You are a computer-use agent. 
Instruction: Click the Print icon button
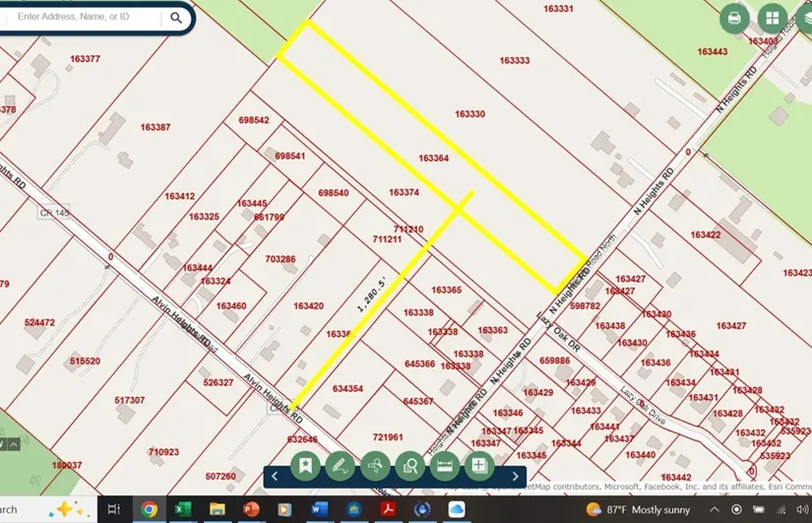(x=734, y=18)
